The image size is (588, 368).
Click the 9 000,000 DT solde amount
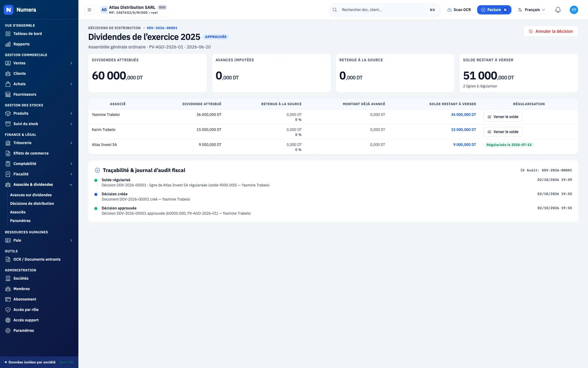(x=465, y=145)
